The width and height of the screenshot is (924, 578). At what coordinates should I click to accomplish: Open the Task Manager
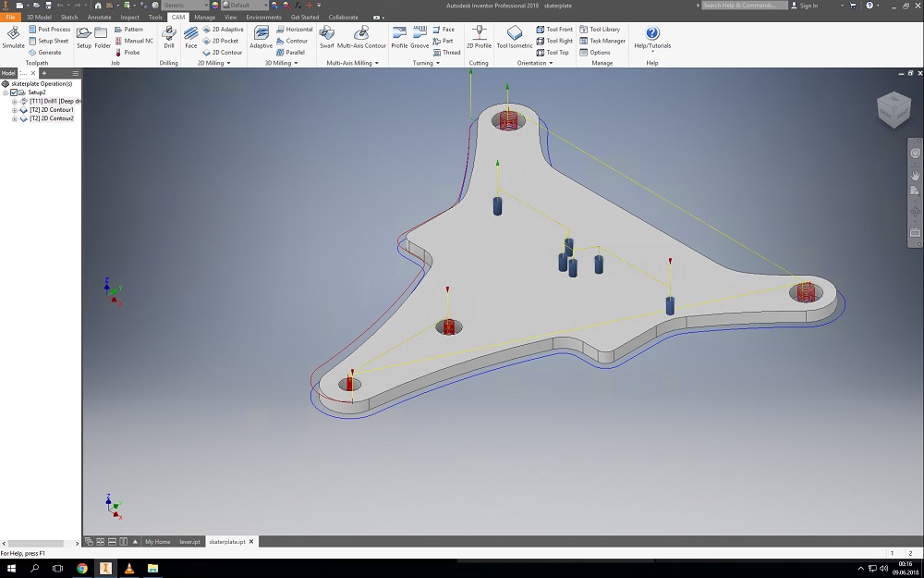[602, 41]
